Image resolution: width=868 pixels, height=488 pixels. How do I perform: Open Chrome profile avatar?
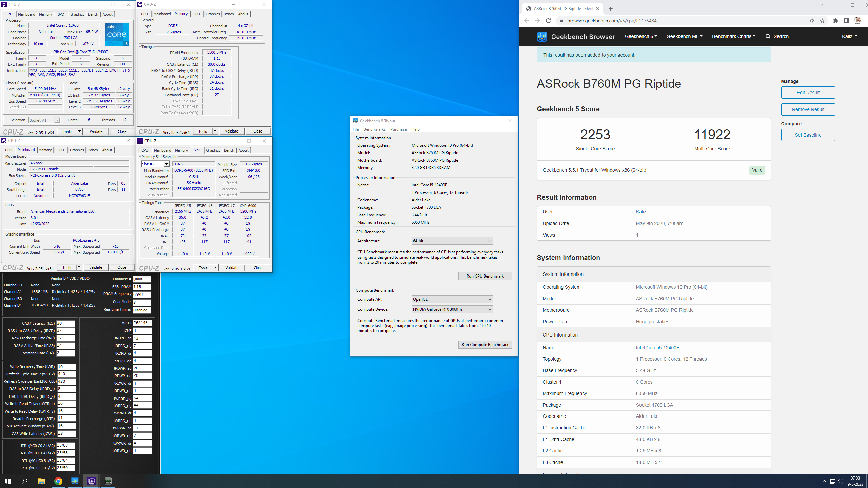click(x=857, y=21)
